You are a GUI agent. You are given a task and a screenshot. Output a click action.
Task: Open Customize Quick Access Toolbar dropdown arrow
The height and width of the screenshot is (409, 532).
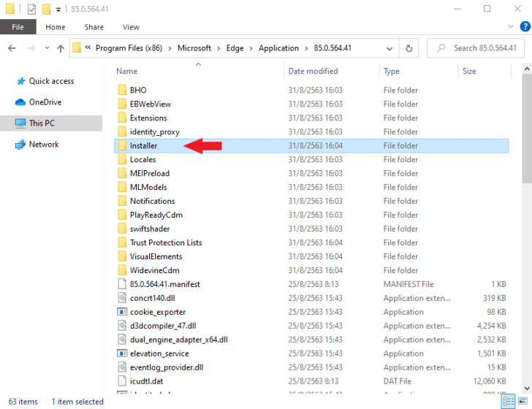click(x=58, y=9)
